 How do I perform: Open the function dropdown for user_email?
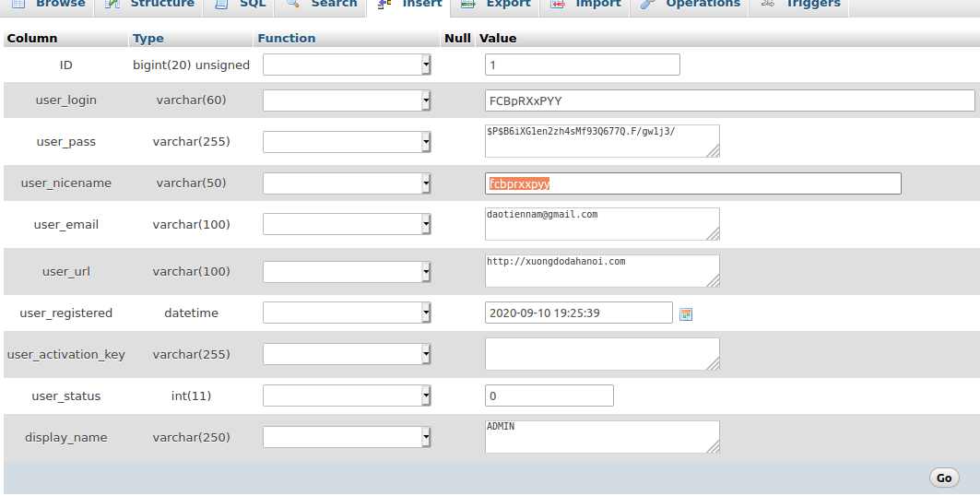coord(347,224)
